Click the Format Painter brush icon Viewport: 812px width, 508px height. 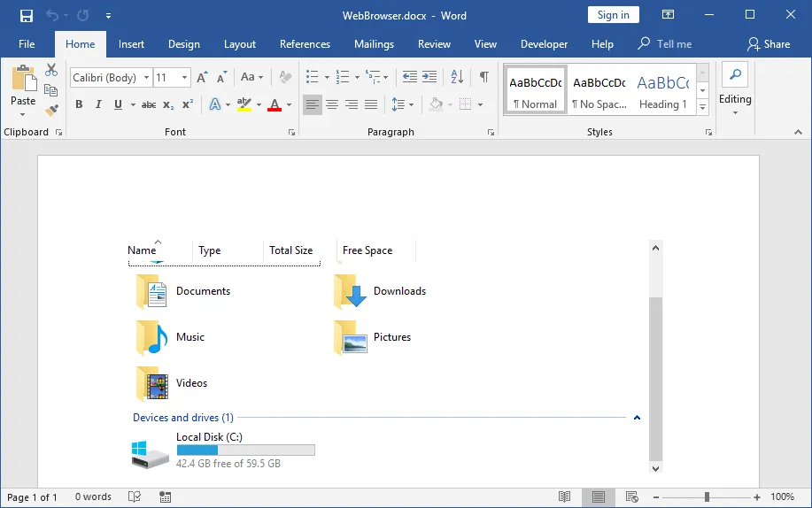[x=51, y=110]
